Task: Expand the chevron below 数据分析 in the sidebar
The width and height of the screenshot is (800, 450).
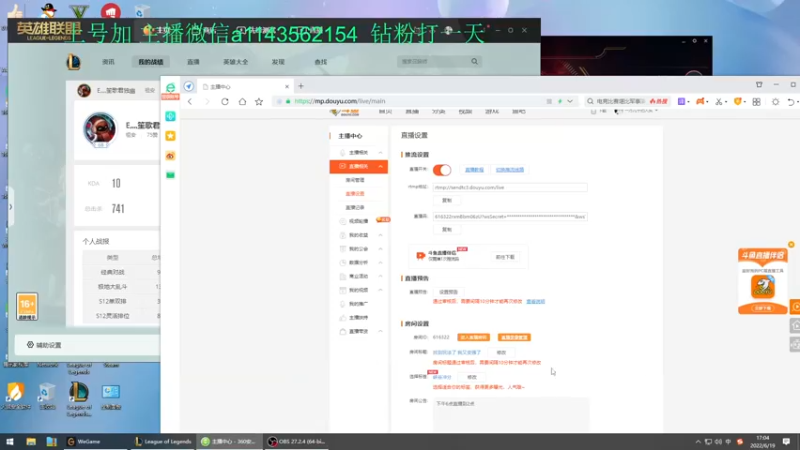Action: click(381, 277)
